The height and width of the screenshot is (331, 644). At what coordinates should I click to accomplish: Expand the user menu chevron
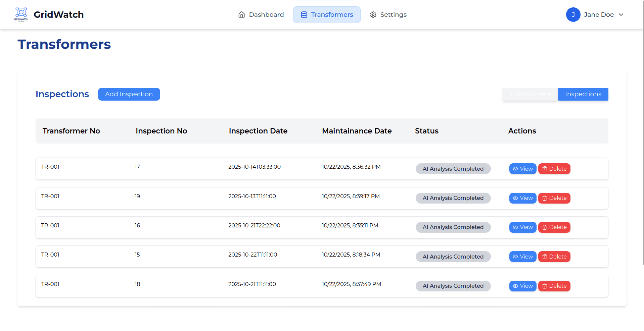pos(621,15)
